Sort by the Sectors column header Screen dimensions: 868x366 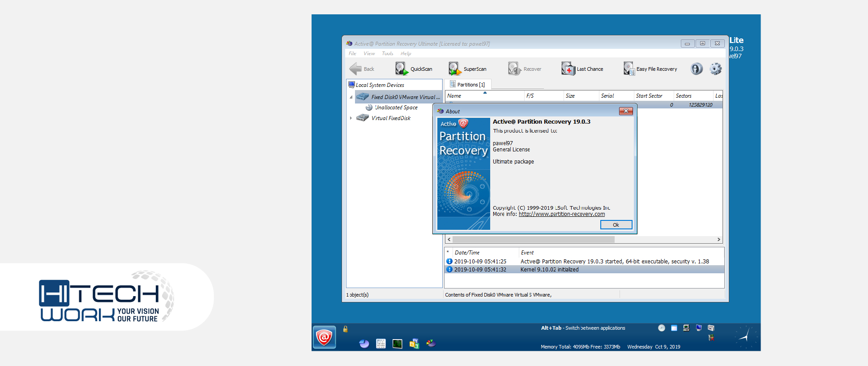[693, 96]
